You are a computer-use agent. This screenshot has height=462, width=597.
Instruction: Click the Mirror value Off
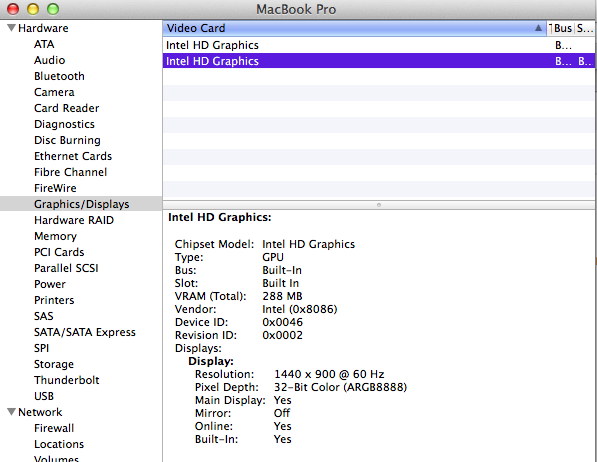282,413
